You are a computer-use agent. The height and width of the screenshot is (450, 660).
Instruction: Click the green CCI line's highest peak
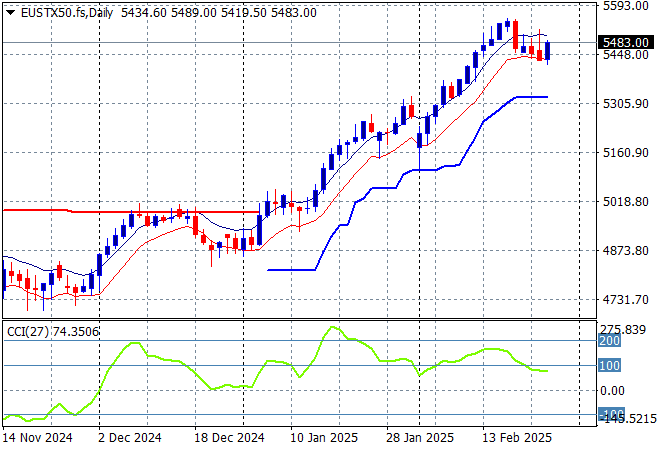point(329,327)
